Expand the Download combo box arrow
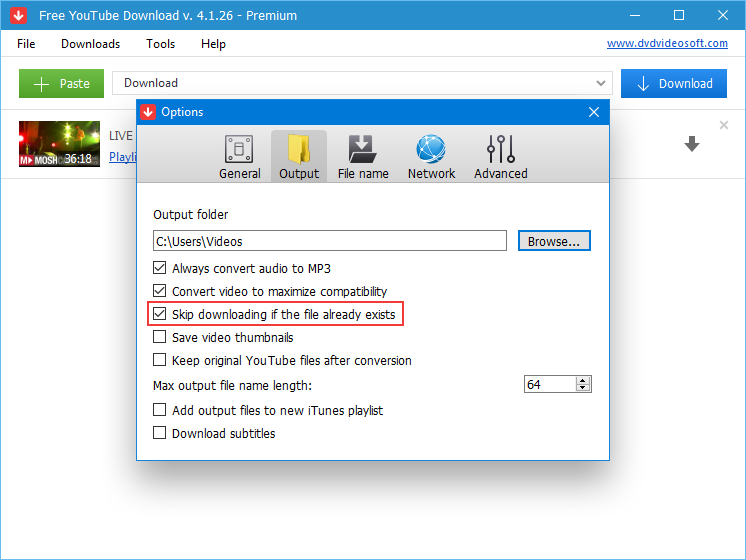 pos(600,83)
